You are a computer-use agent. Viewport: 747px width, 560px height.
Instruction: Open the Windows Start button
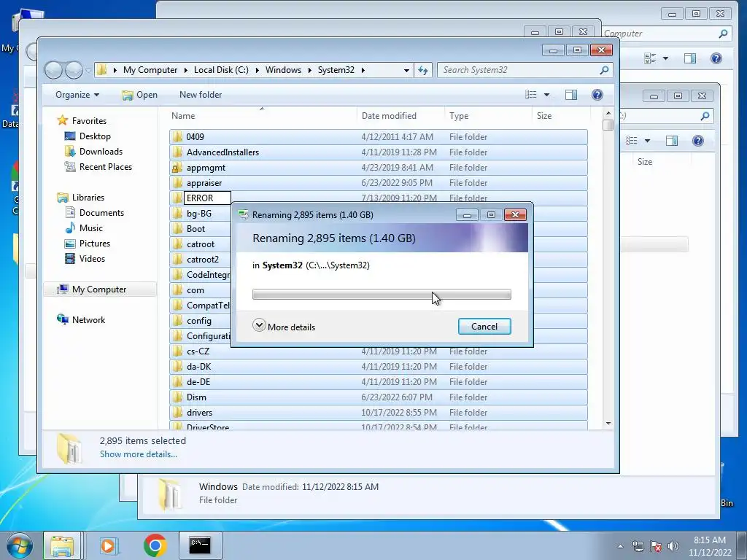pyautogui.click(x=19, y=545)
